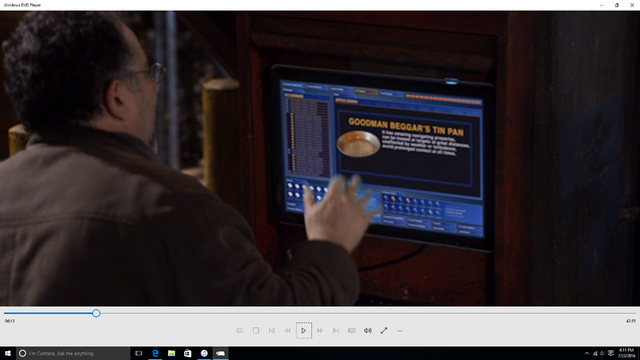Restore down the DVD Player window
The width and height of the screenshot is (640, 360).
617,5
